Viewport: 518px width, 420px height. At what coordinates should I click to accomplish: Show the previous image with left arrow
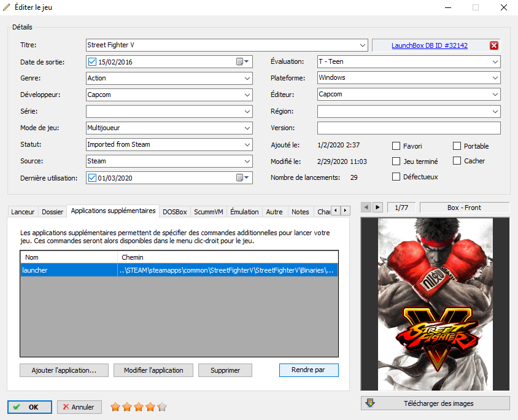click(366, 208)
